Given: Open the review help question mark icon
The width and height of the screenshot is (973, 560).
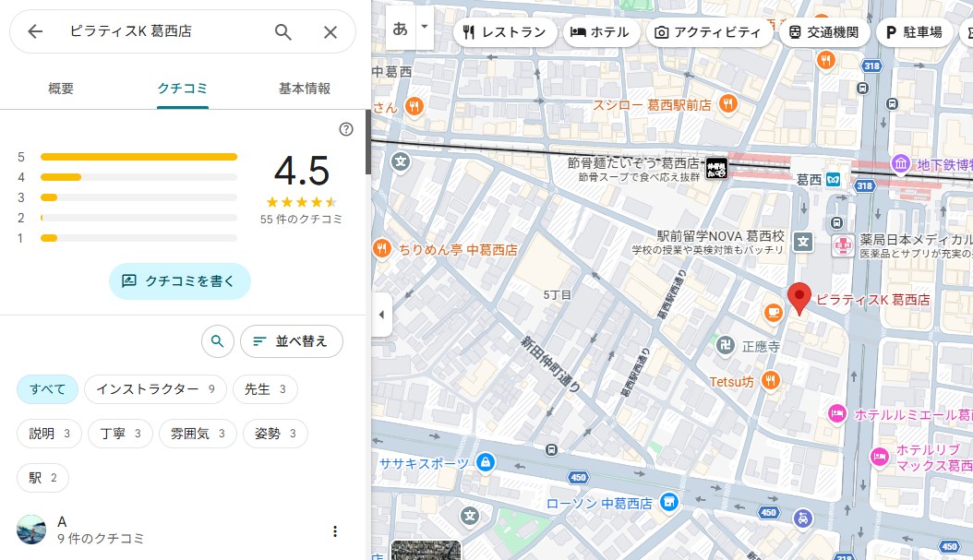Looking at the screenshot, I should coord(346,129).
